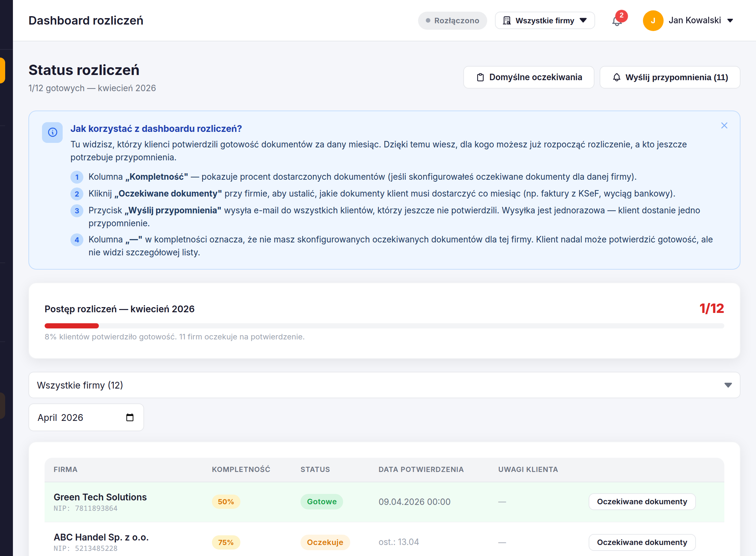This screenshot has width=756, height=556.
Task: Open Oczekiwane dokumenty for ABC Handel
Action: click(x=642, y=542)
